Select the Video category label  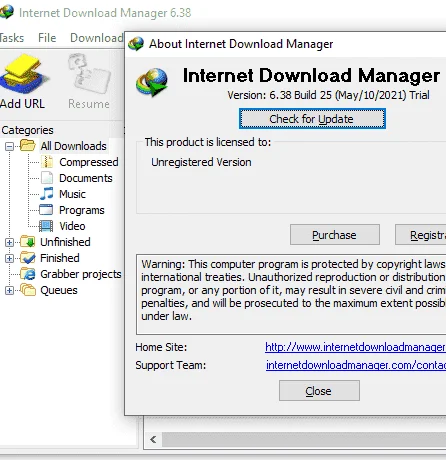click(x=72, y=226)
